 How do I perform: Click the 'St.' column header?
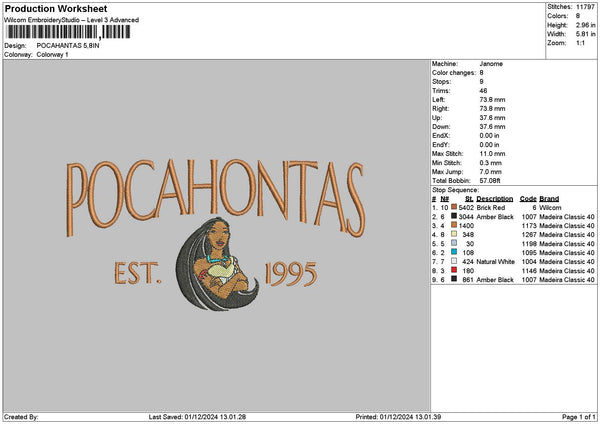point(470,199)
